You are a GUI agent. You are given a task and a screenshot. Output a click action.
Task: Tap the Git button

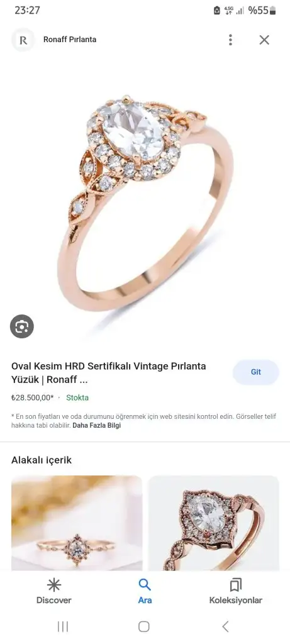click(256, 372)
